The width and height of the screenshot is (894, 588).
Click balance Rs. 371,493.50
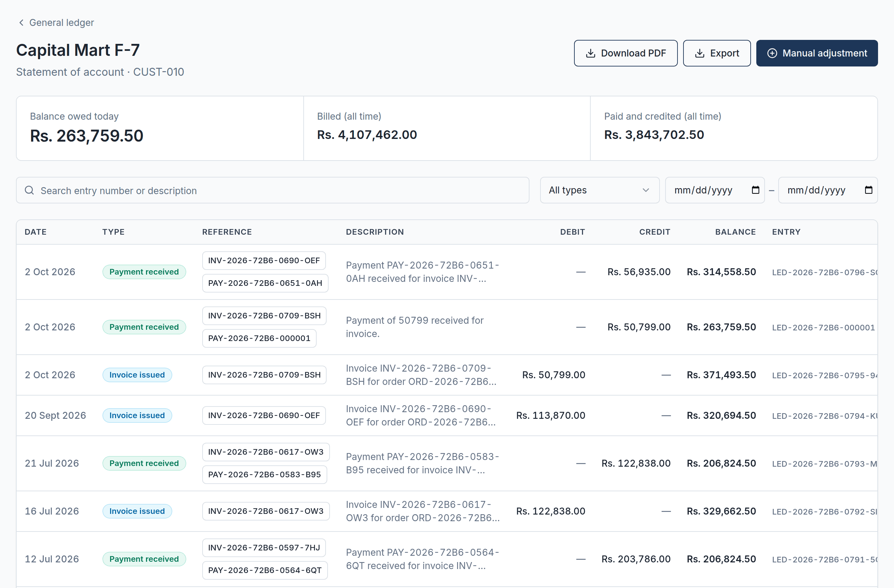pyautogui.click(x=721, y=375)
